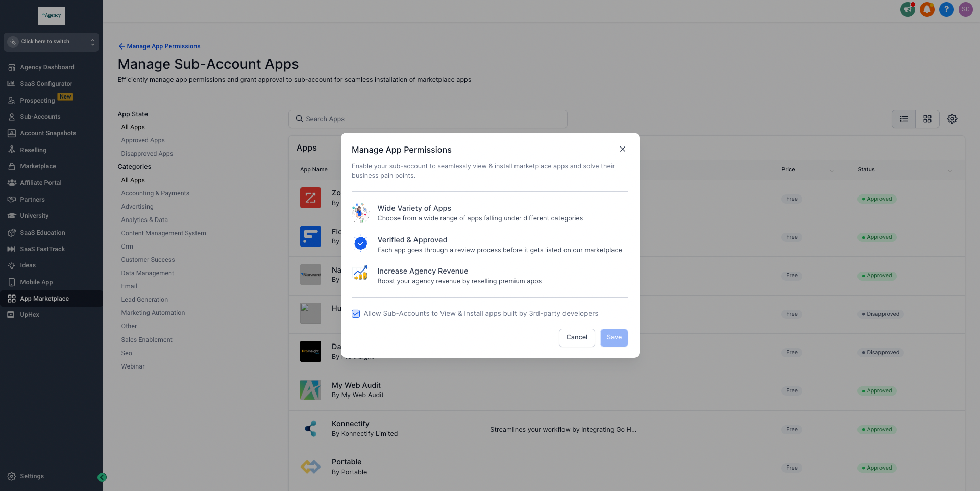
Task: Collapse the sidebar with green arrow
Action: click(102, 477)
